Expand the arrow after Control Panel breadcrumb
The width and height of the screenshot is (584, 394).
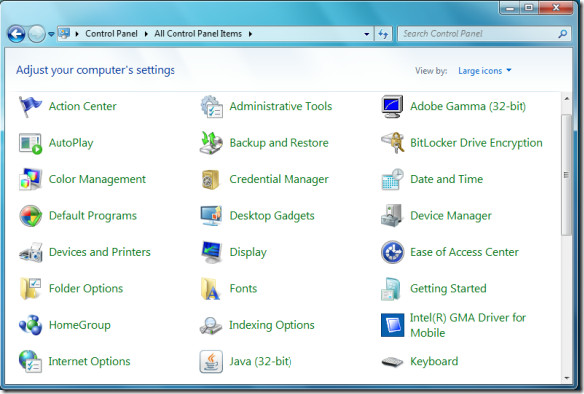pos(146,34)
